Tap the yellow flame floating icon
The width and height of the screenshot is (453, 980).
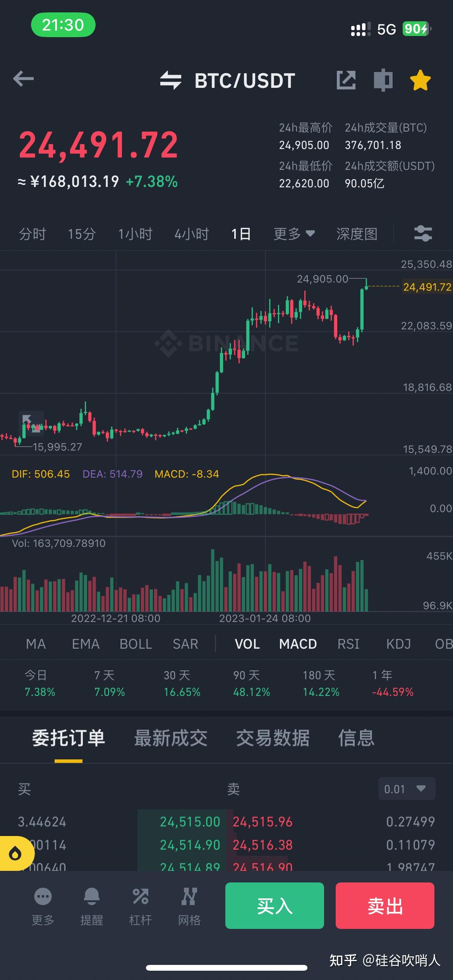[x=15, y=853]
